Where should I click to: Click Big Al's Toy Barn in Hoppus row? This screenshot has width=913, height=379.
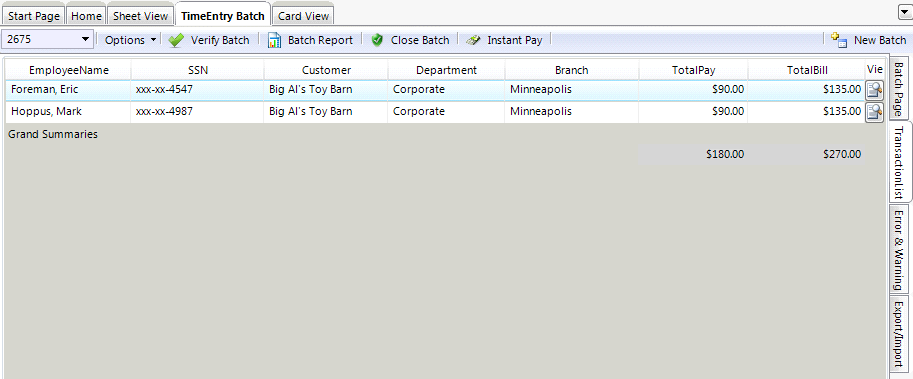click(x=326, y=111)
